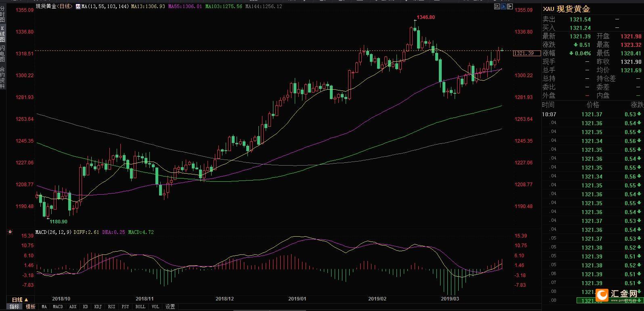Click the 涨幅 0.04% value
The height and width of the screenshot is (311, 644).
click(580, 53)
